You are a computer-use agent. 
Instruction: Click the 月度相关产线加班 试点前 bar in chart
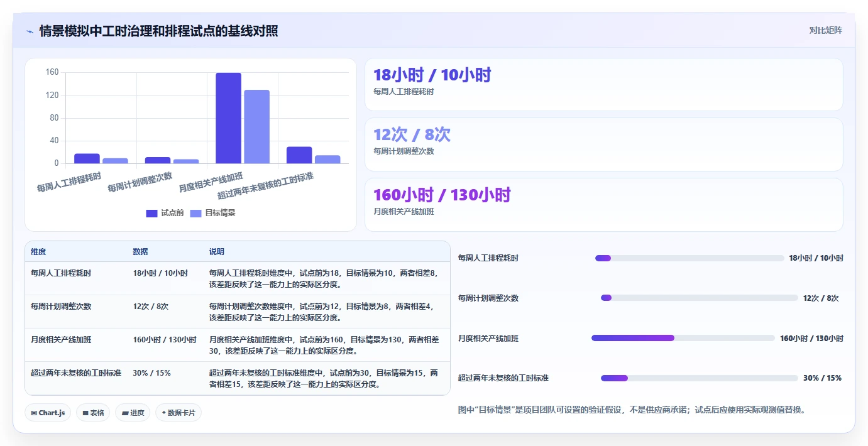228,118
